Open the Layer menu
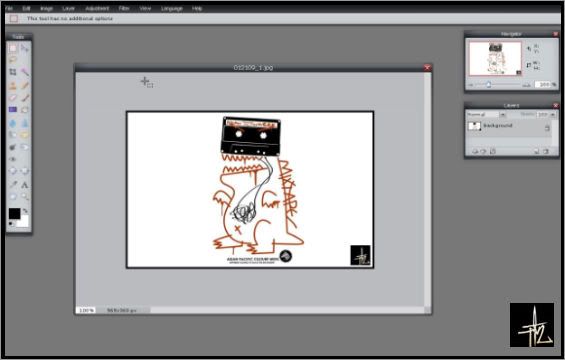This screenshot has height=360, width=565. (68, 8)
